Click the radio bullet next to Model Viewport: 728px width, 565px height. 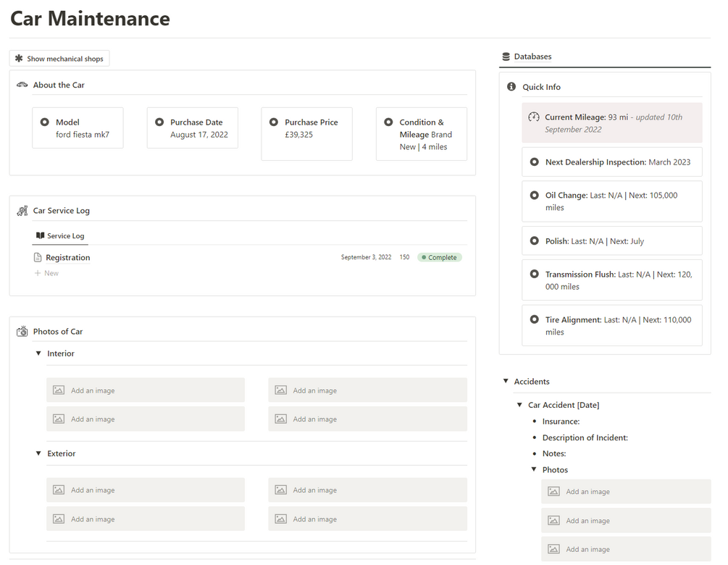pyautogui.click(x=45, y=122)
